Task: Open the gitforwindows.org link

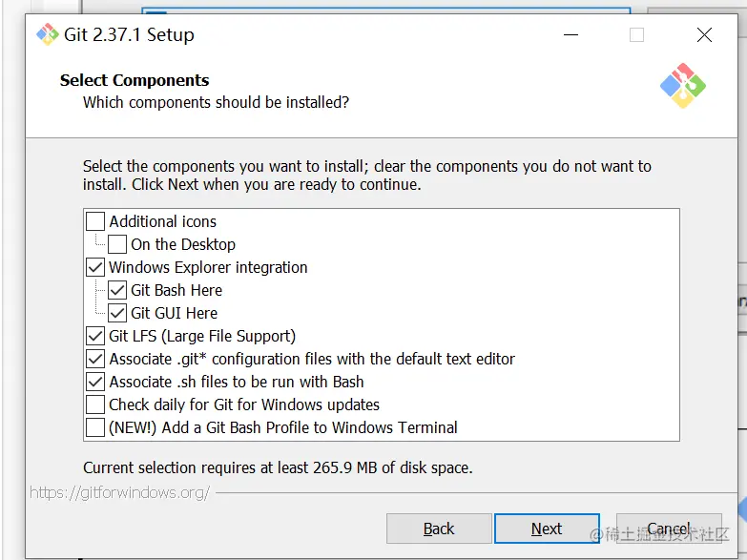Action: tap(119, 492)
